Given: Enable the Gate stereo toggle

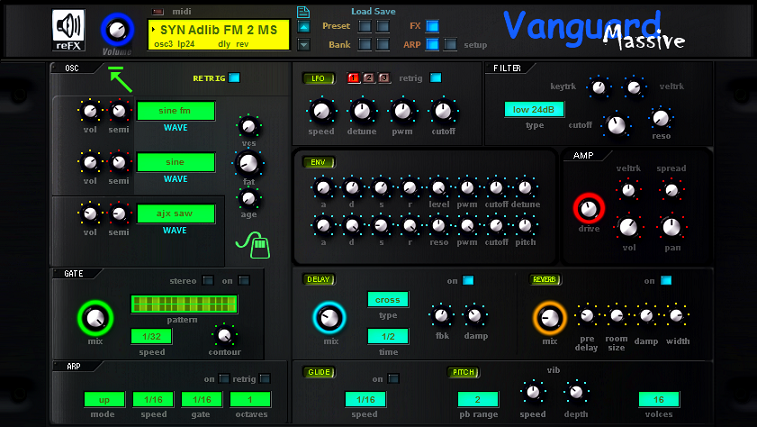Looking at the screenshot, I should (x=208, y=281).
